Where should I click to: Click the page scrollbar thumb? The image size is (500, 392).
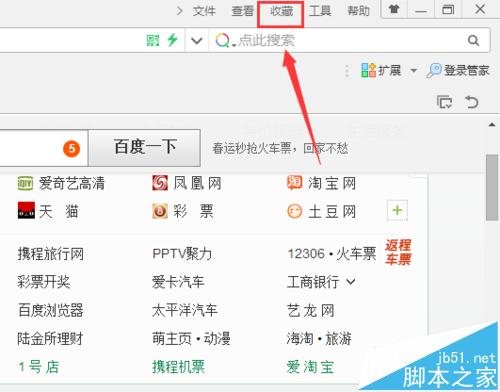tap(492, 187)
